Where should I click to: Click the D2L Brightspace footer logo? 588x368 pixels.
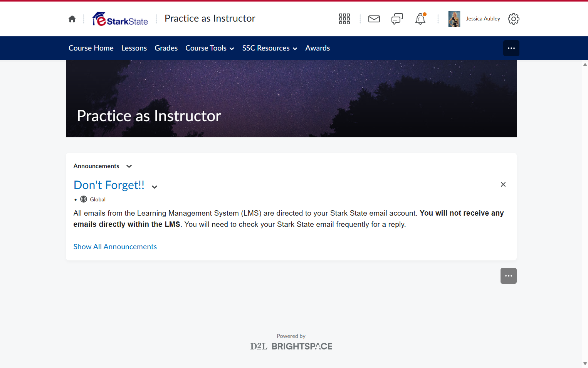point(291,346)
